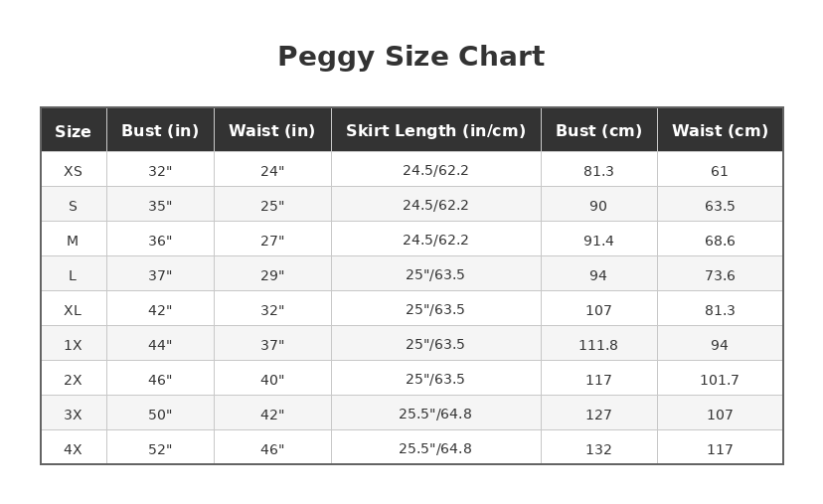
Task: Click the 1X size row label
Action: tap(73, 345)
